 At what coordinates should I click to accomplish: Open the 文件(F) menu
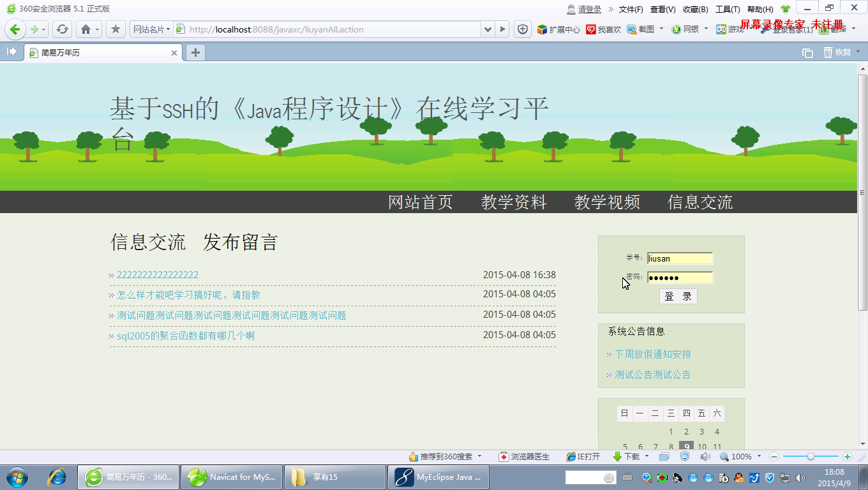[631, 9]
